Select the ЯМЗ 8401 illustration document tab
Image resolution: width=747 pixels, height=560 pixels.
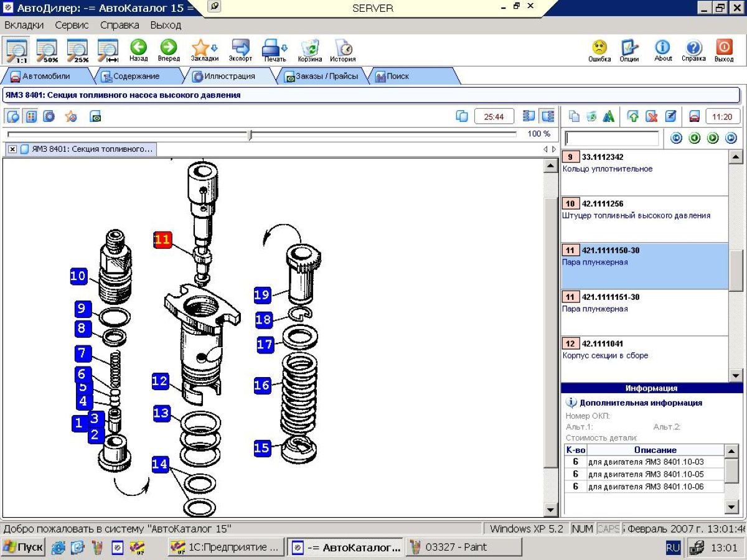(x=87, y=149)
